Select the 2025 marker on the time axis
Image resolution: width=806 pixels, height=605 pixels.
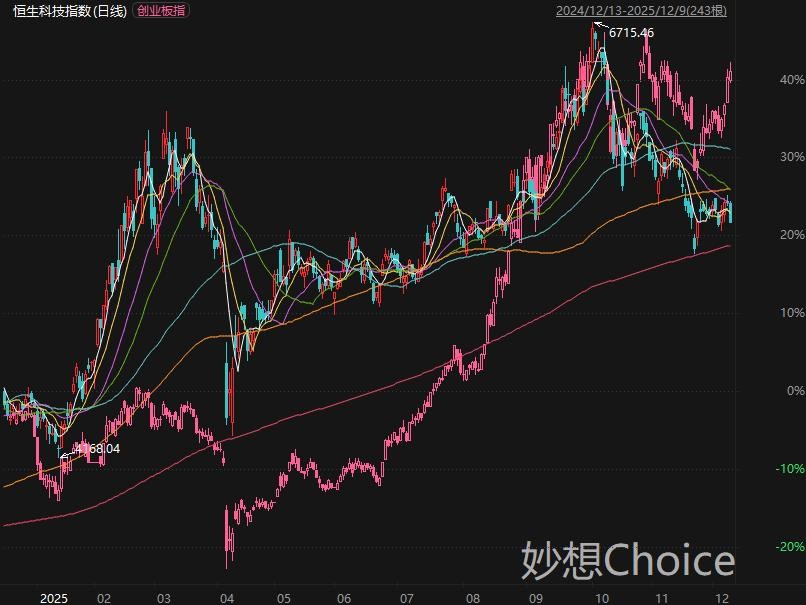(53, 597)
